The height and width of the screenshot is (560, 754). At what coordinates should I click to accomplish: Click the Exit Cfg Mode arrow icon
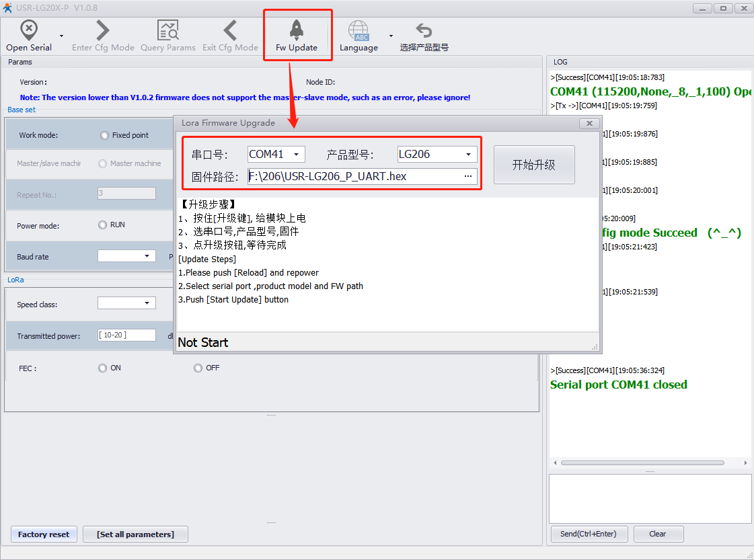(230, 30)
